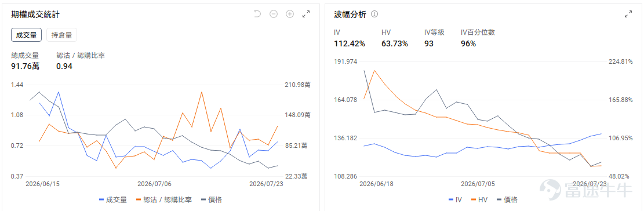Click the 1.44 left axis label
Image resolution: width=644 pixels, height=211 pixels.
[x=17, y=85]
